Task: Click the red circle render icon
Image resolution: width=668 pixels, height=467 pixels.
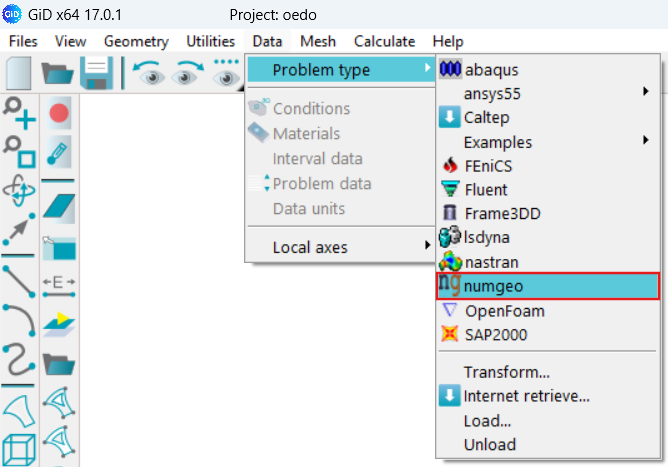Action: pyautogui.click(x=59, y=113)
